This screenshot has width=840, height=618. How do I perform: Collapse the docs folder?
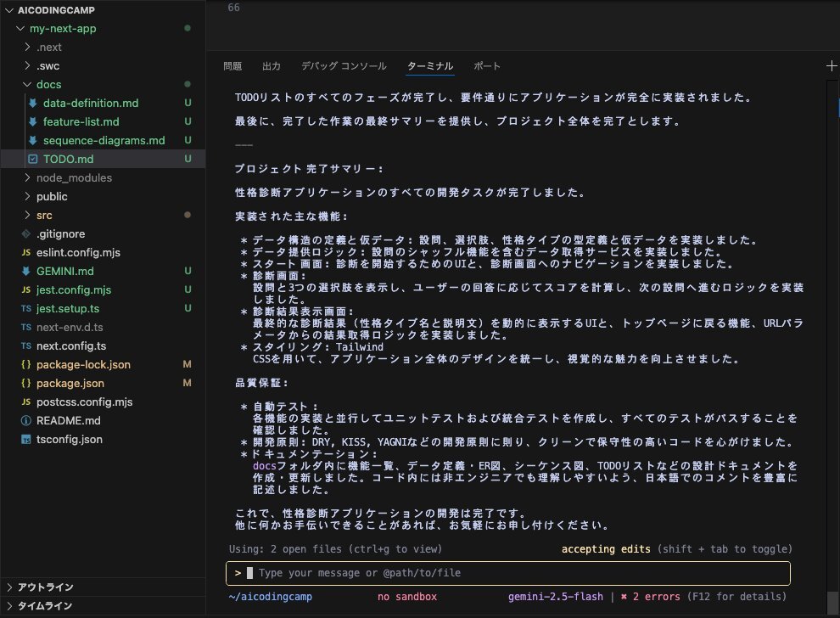pos(28,84)
